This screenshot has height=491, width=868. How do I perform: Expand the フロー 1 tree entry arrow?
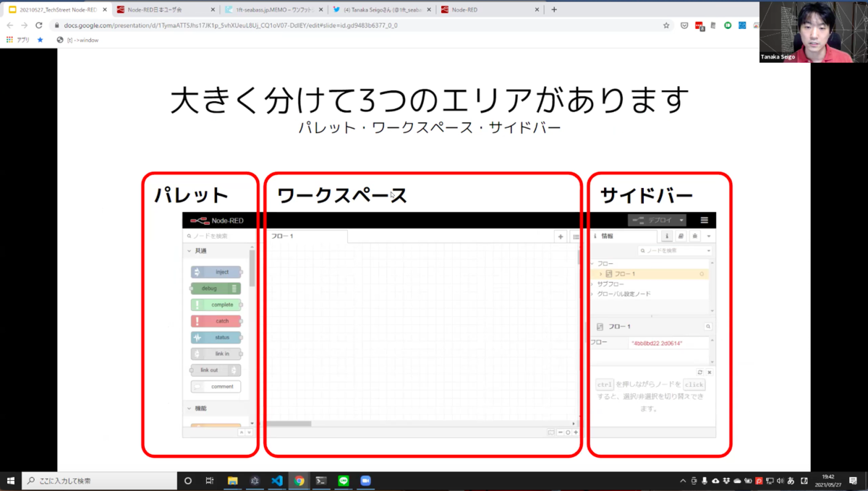tap(601, 274)
